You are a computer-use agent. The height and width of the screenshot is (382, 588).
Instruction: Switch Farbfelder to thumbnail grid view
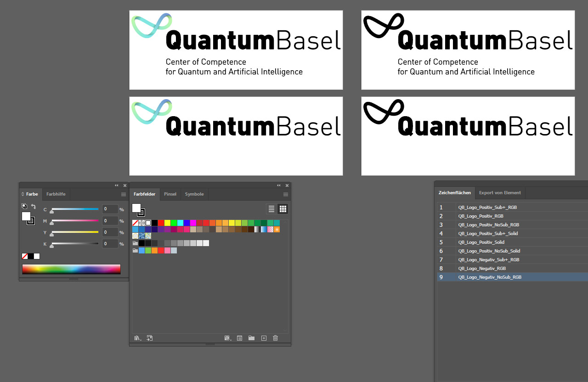click(283, 208)
